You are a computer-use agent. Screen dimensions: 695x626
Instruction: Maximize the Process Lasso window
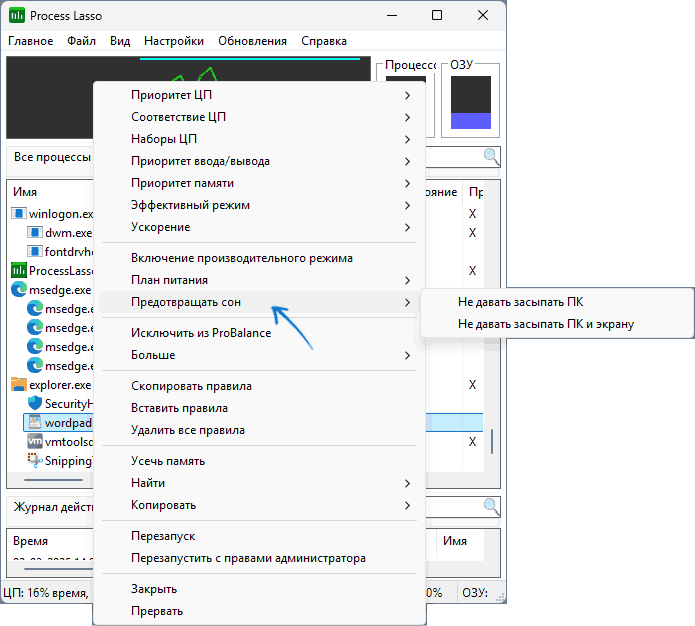coord(437,16)
